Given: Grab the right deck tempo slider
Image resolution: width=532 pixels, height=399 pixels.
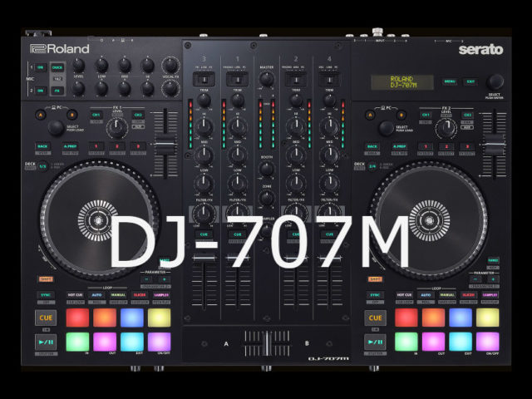Looking at the screenshot, I should tap(495, 144).
